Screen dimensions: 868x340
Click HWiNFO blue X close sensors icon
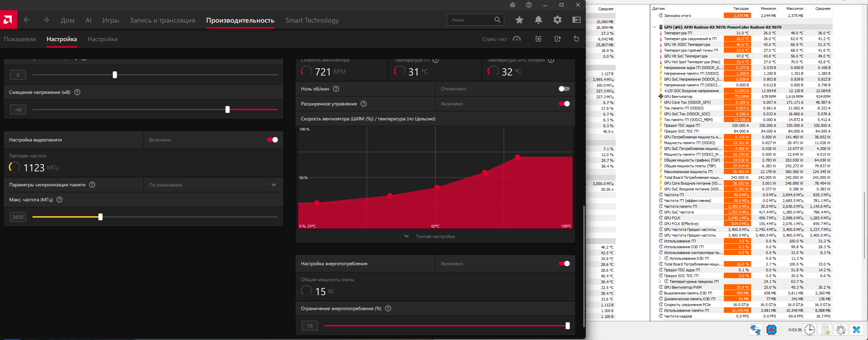click(856, 329)
